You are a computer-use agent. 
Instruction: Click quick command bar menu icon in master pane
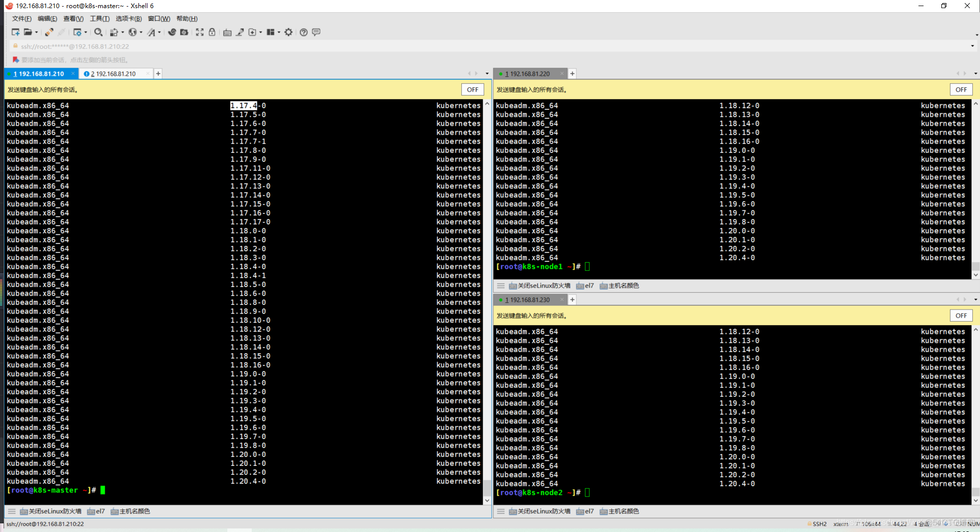point(12,511)
